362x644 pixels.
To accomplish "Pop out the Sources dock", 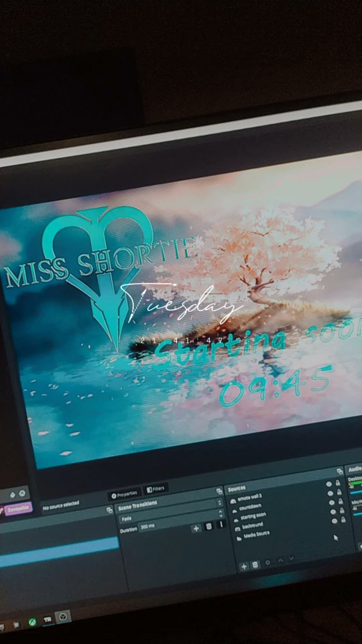I will [339, 471].
